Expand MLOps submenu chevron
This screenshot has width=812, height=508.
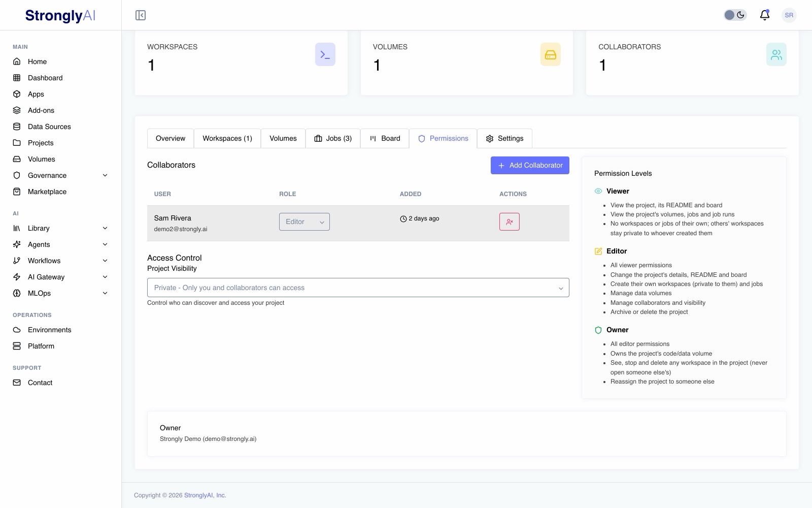point(105,293)
